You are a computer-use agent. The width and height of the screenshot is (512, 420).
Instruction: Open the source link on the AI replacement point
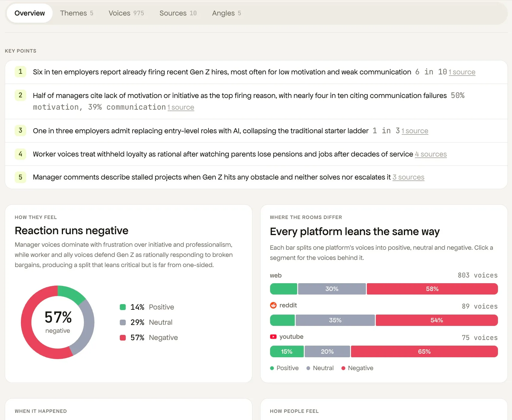click(x=415, y=131)
